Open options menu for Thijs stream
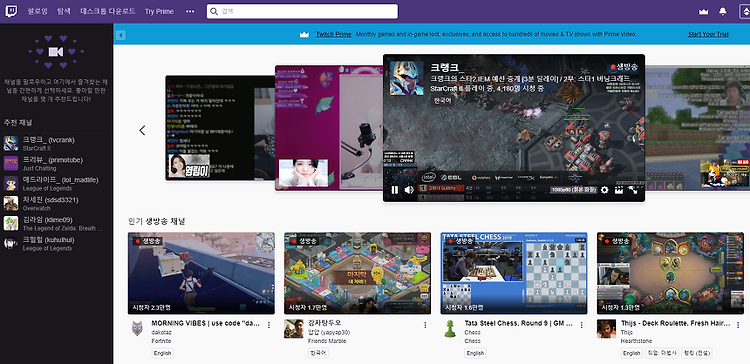 [x=738, y=325]
